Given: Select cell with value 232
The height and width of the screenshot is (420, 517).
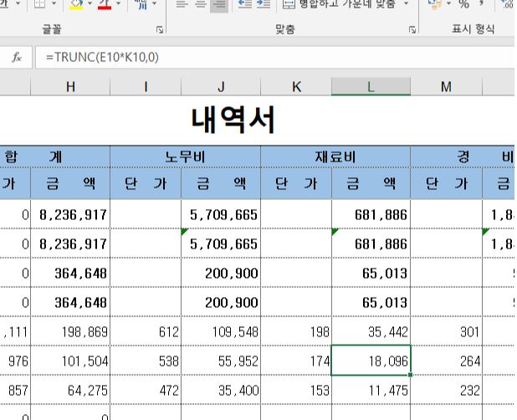Looking at the screenshot, I should (447, 391).
